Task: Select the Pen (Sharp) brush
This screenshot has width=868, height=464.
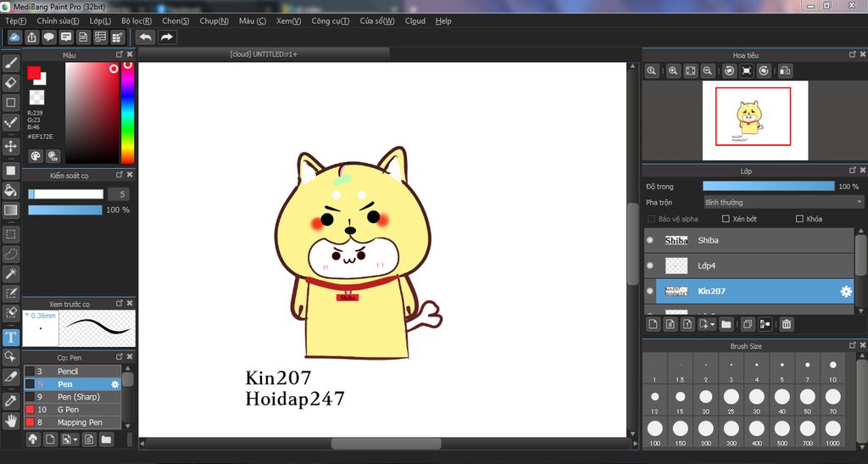Action: 72,397
